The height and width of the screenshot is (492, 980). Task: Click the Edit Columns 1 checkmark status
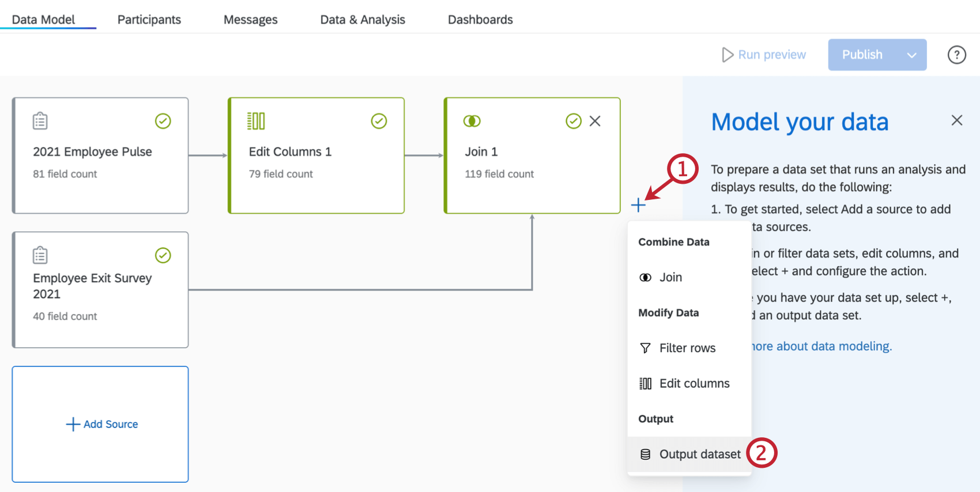tap(379, 121)
